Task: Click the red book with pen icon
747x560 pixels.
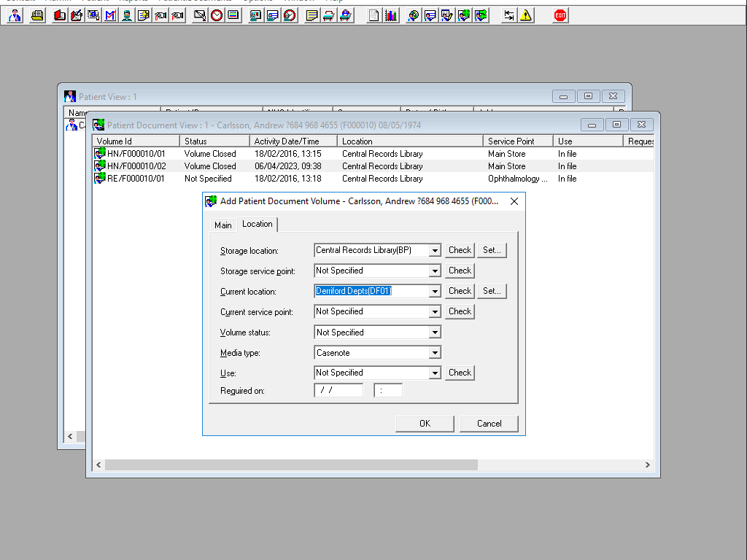Action: [77, 16]
